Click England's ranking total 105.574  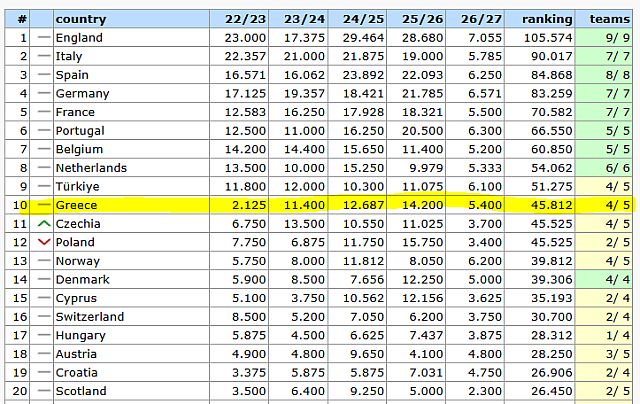pyautogui.click(x=548, y=38)
